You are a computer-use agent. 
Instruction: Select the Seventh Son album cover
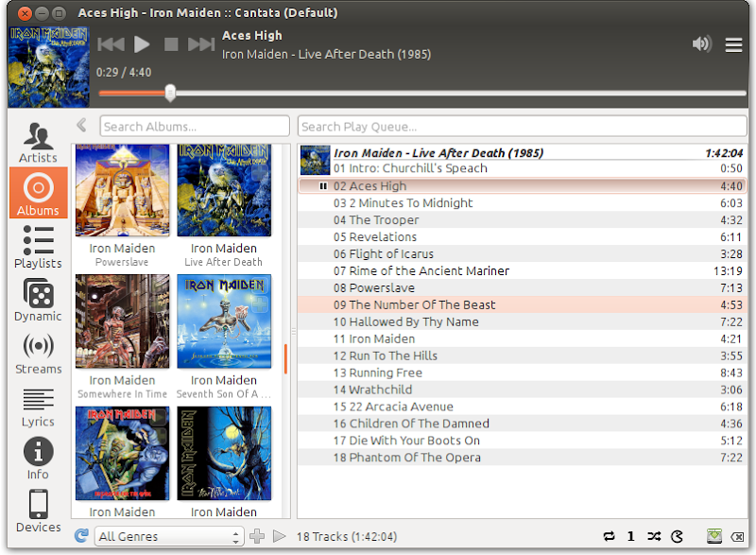click(x=224, y=321)
